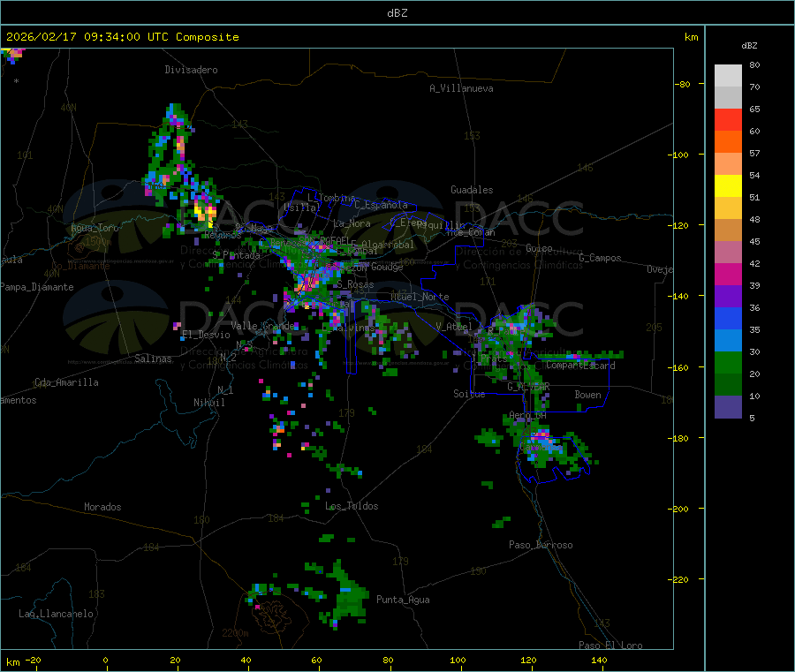The height and width of the screenshot is (672, 795).
Task: Click the dBZ title at top
Action: 397,13
